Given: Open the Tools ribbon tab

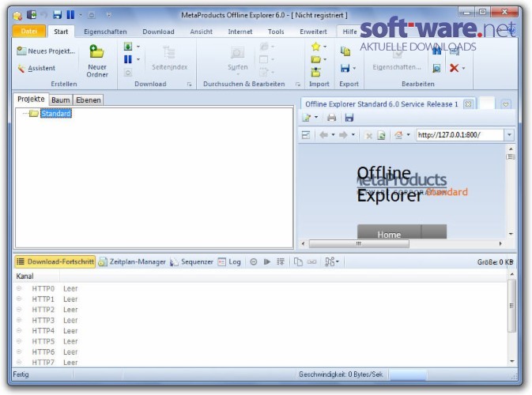Looking at the screenshot, I should click(276, 32).
